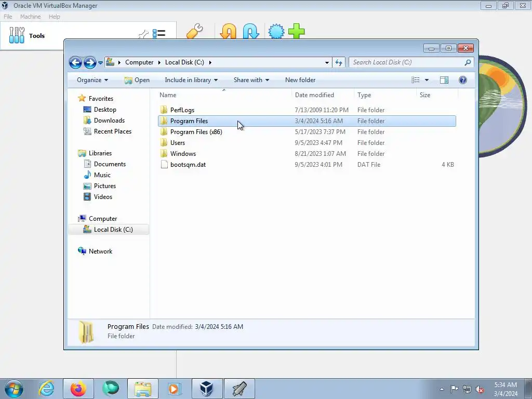Open VirtualBox Help menu
532x399 pixels.
coord(54,17)
